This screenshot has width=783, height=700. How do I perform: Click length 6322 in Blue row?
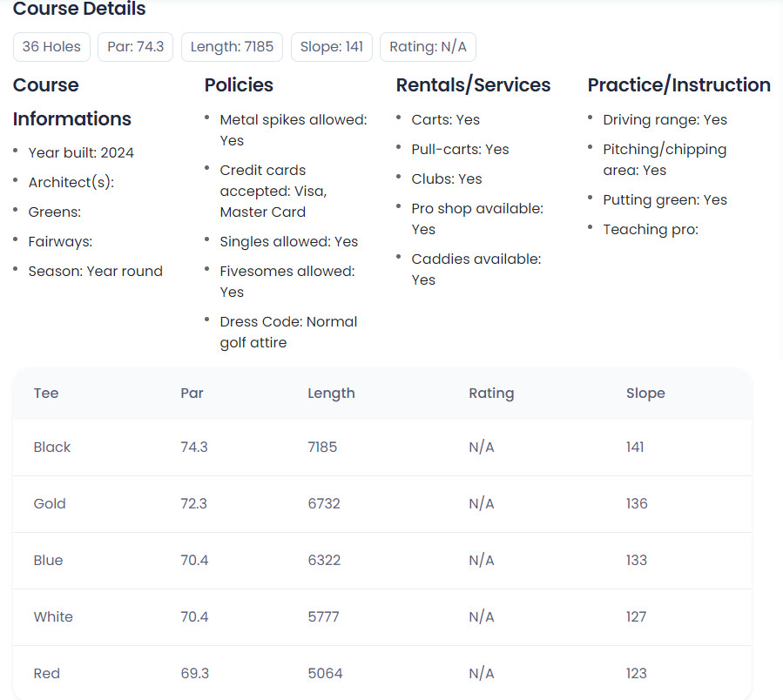point(324,560)
